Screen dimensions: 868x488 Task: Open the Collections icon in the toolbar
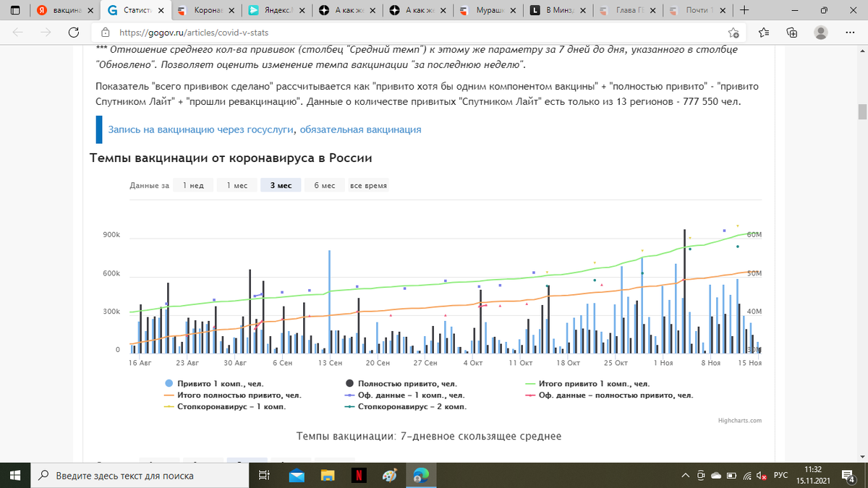click(792, 33)
